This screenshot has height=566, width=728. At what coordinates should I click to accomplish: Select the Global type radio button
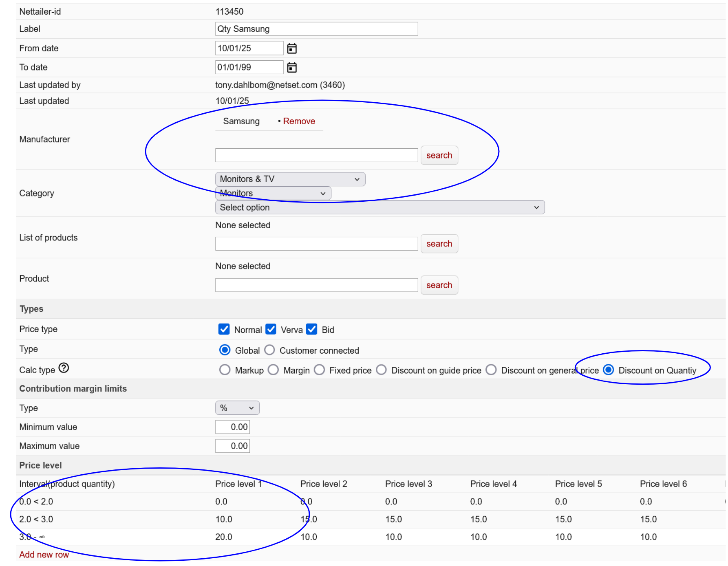tap(225, 350)
